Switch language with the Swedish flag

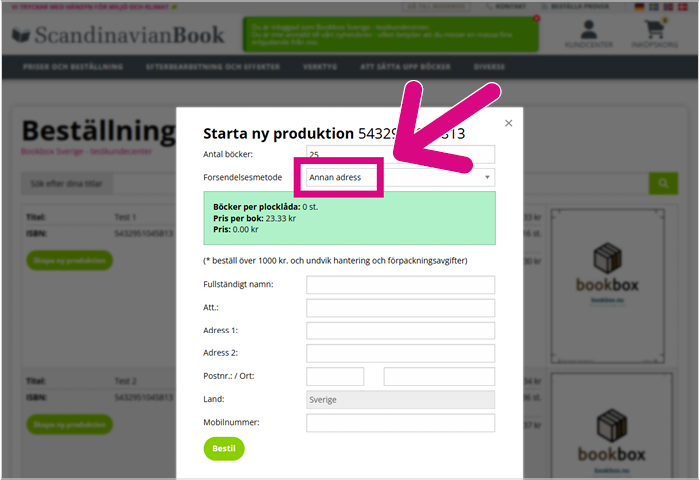(x=654, y=7)
